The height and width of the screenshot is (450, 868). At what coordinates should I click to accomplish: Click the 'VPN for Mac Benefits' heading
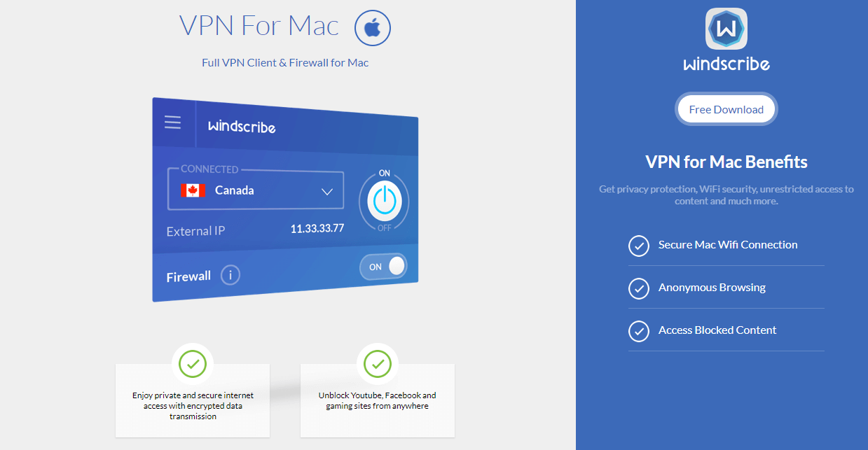pos(726,162)
